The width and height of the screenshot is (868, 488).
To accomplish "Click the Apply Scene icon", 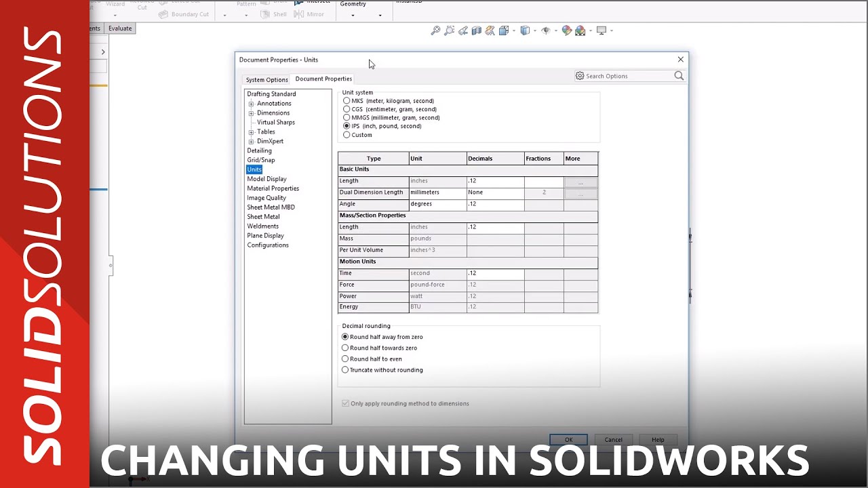I will click(580, 30).
